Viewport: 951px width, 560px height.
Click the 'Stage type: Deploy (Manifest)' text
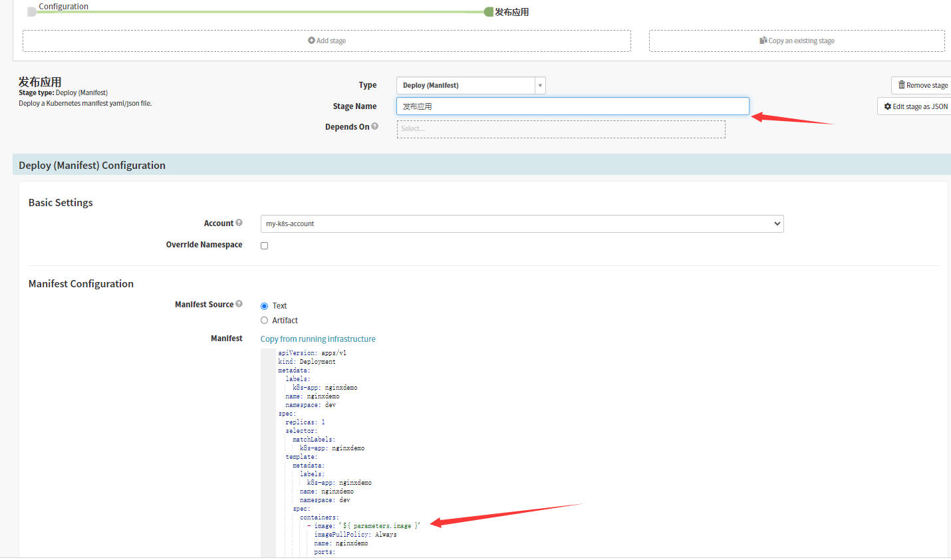pyautogui.click(x=63, y=92)
